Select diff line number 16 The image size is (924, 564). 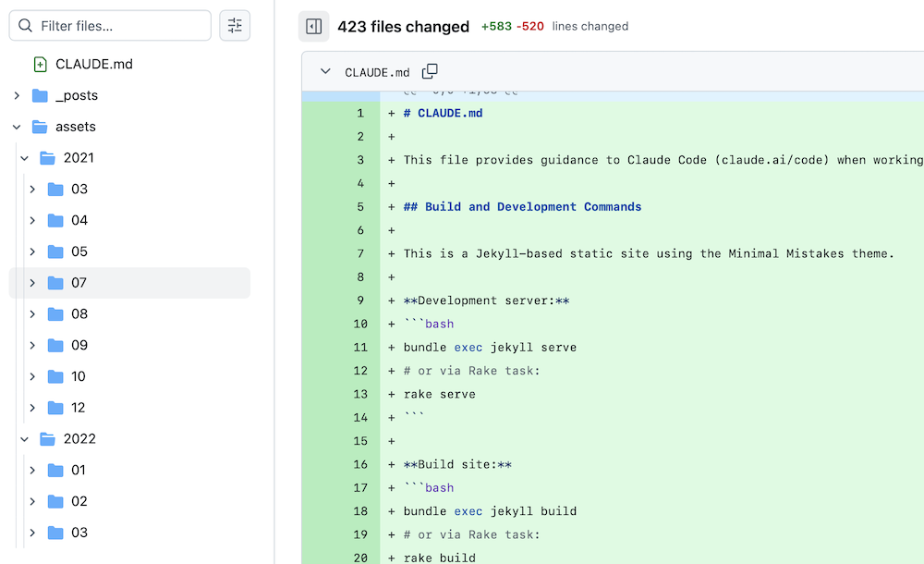coord(360,464)
